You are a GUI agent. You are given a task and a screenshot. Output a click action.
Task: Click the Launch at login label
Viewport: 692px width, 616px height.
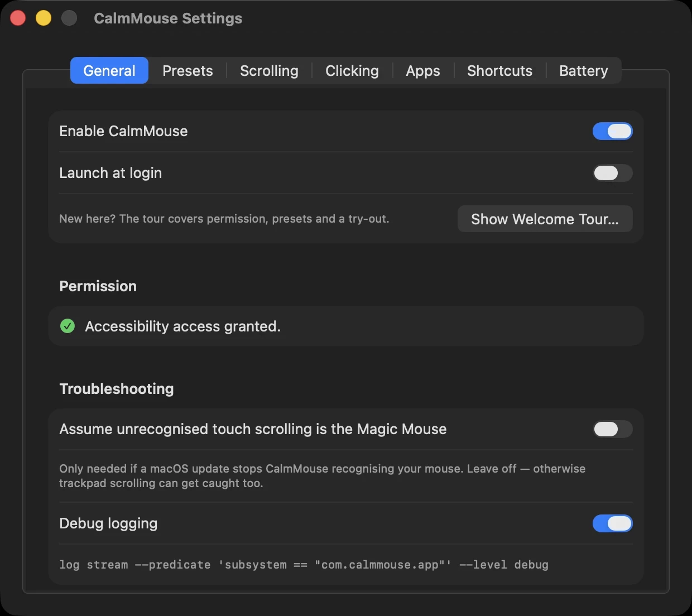[x=110, y=173]
